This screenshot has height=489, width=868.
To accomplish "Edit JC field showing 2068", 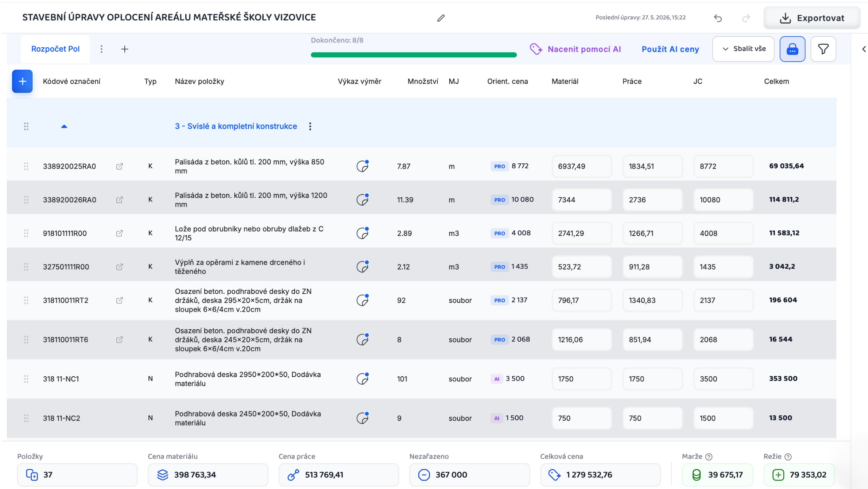I will [x=723, y=340].
